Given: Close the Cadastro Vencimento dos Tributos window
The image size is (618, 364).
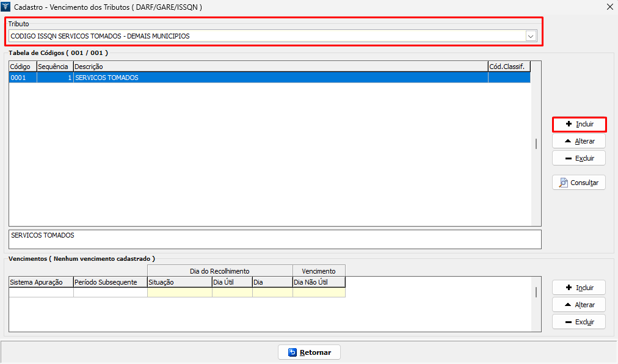Looking at the screenshot, I should click(609, 7).
